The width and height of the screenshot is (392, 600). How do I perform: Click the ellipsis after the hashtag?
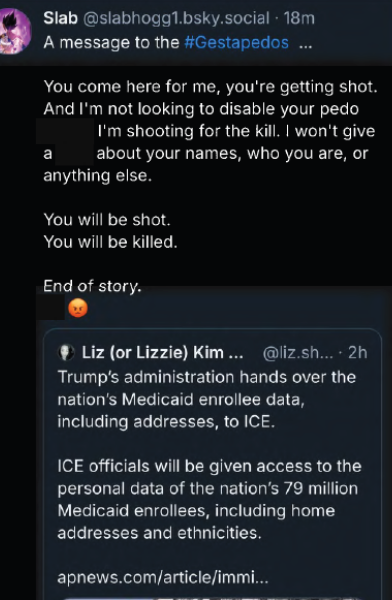(x=305, y=45)
